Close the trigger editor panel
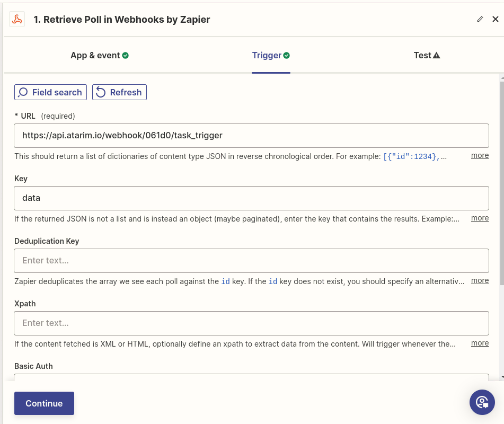The image size is (504, 424). pos(496,19)
